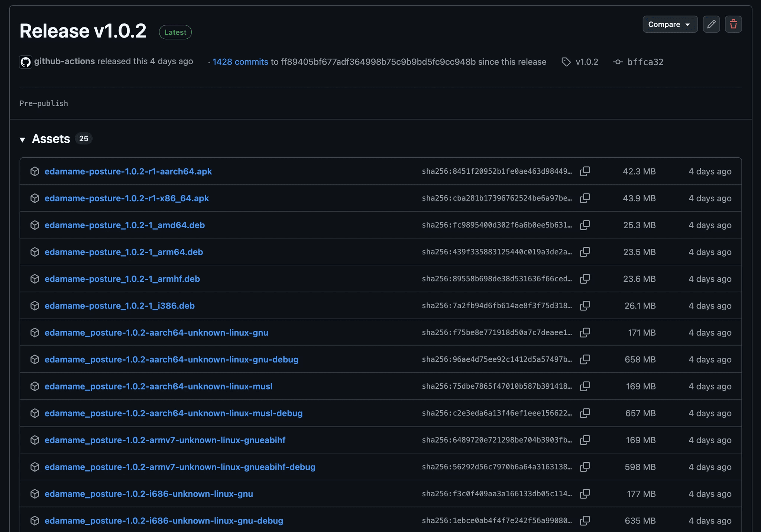Image resolution: width=761 pixels, height=532 pixels.
Task: Copy sha256 of aarch64-unknown-linux-musl asset
Action: [585, 386]
